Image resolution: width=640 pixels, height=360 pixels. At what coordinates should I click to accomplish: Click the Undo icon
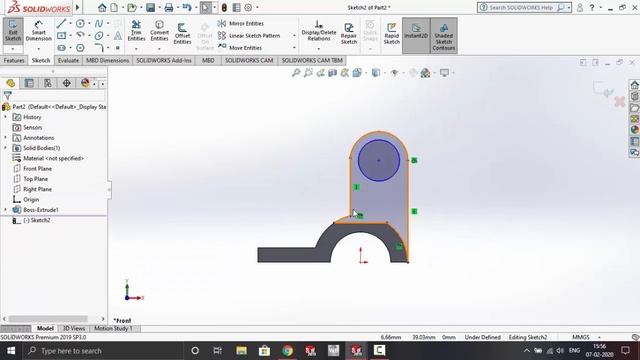coord(187,7)
